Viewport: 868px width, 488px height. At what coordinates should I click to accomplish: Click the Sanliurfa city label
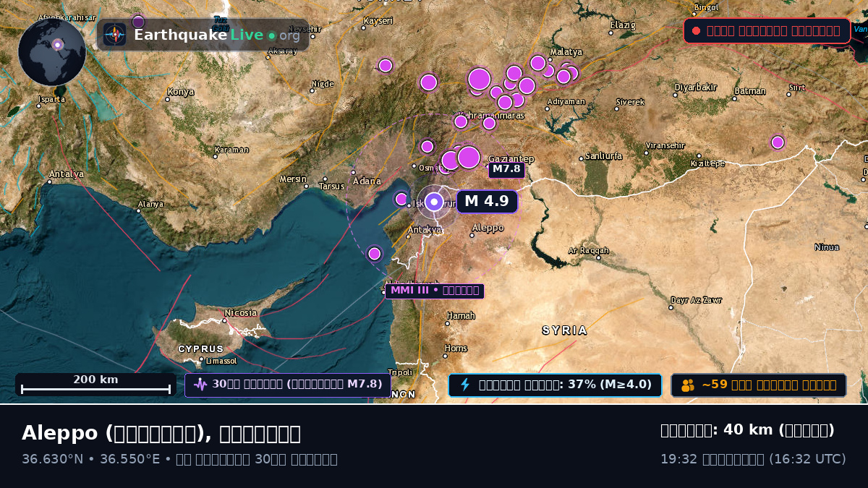click(603, 155)
